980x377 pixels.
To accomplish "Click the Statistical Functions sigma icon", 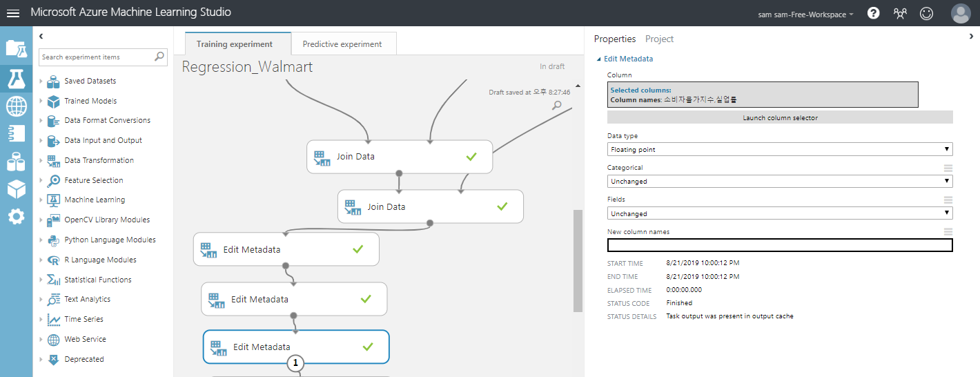I will pyautogui.click(x=53, y=280).
